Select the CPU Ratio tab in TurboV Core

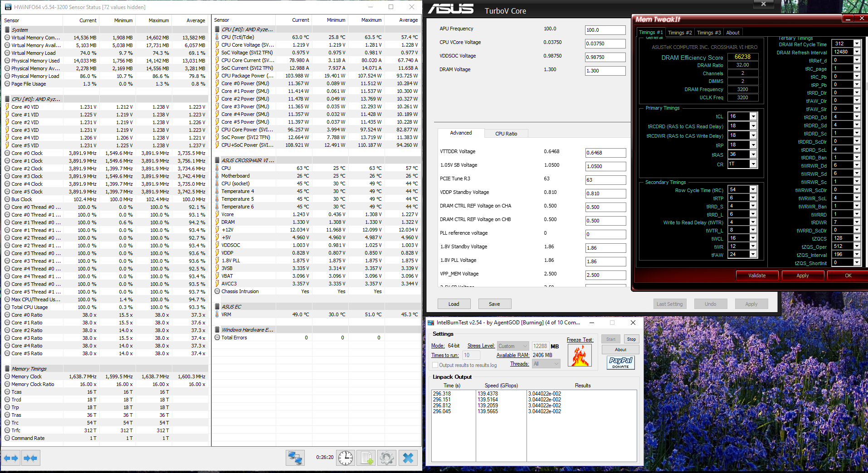pyautogui.click(x=506, y=134)
